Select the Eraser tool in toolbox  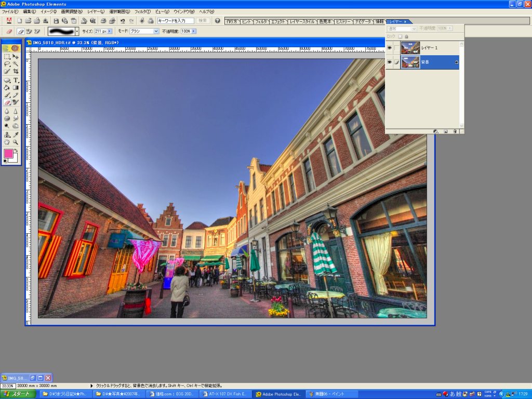(7, 102)
